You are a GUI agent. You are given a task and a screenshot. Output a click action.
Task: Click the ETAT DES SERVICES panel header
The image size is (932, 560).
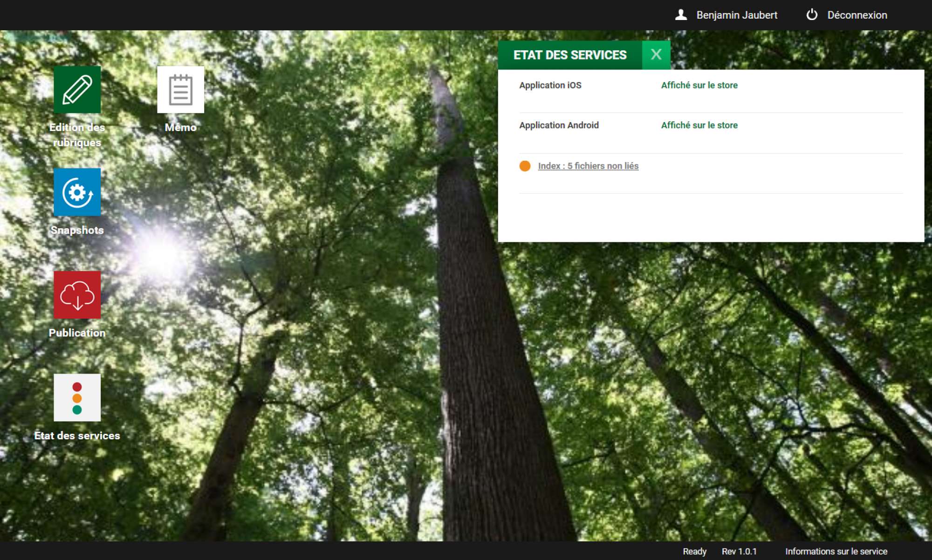569,55
